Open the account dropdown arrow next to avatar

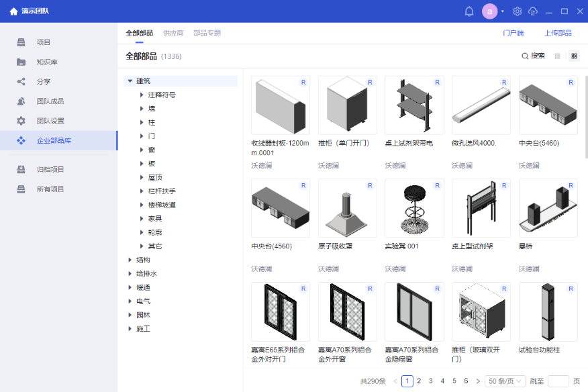click(x=503, y=11)
